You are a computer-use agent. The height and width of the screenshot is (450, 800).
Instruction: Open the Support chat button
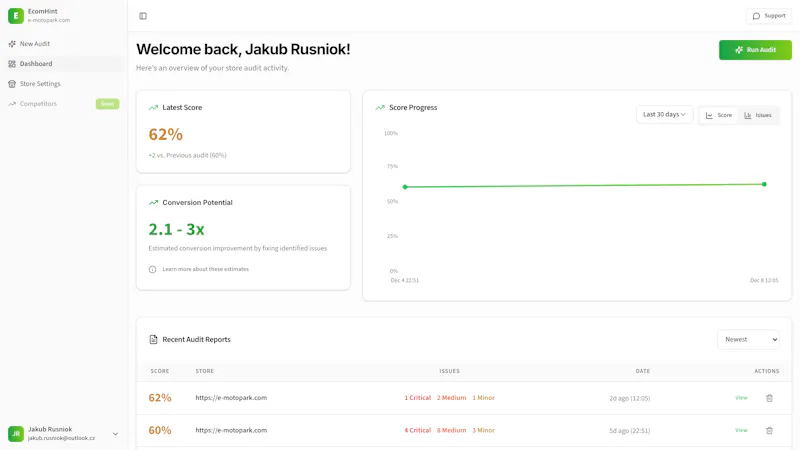(x=769, y=16)
